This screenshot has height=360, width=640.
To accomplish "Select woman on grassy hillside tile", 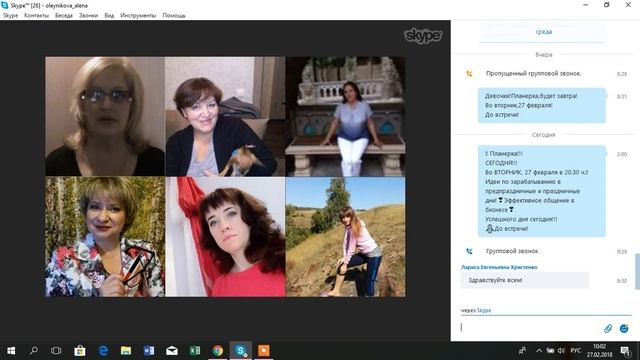I will pos(345,237).
